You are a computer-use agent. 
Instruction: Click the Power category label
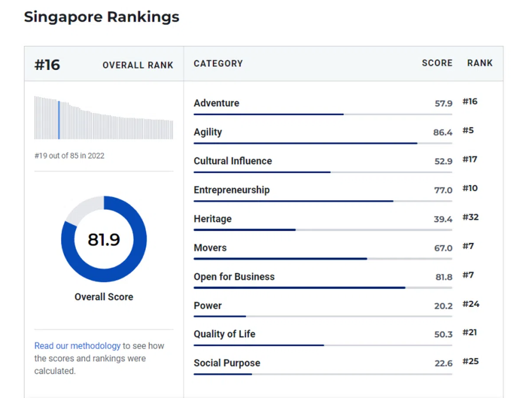click(x=207, y=305)
